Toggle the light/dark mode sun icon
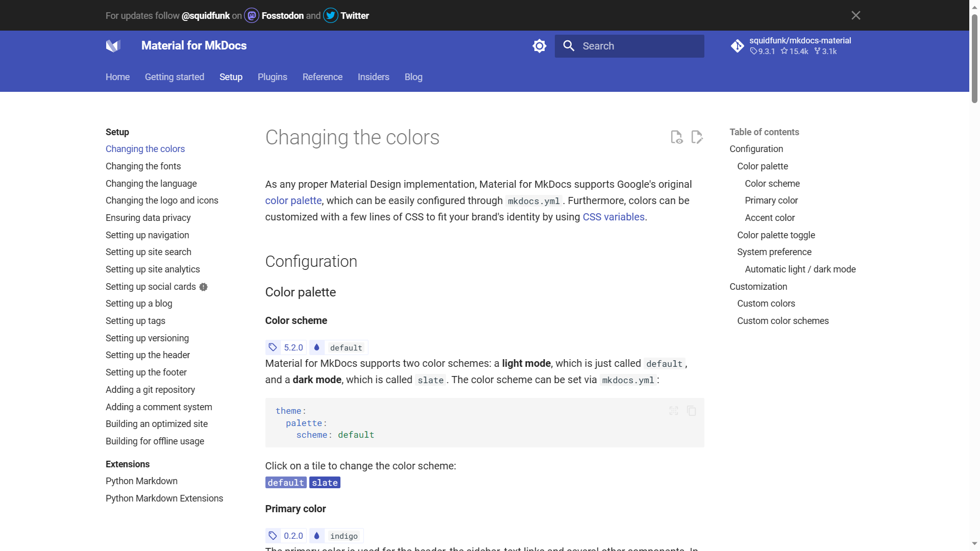Viewport: 980px width, 551px height. click(539, 46)
